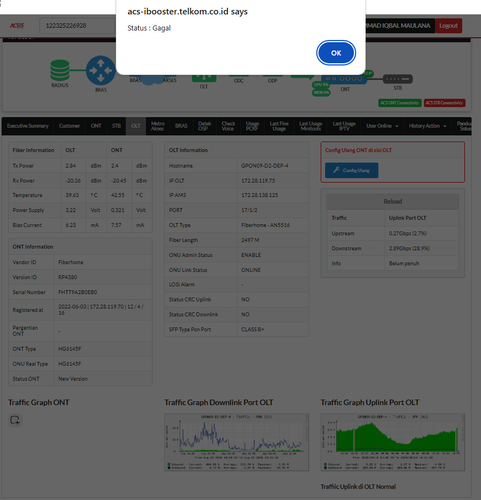481x500 pixels.
Task: Select the OLT tab
Action: tap(136, 126)
